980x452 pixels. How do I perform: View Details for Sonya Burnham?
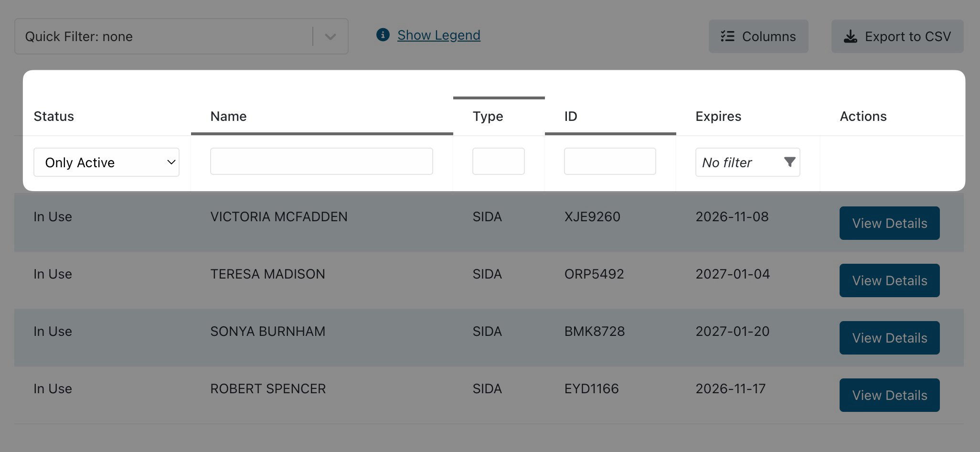click(x=889, y=338)
